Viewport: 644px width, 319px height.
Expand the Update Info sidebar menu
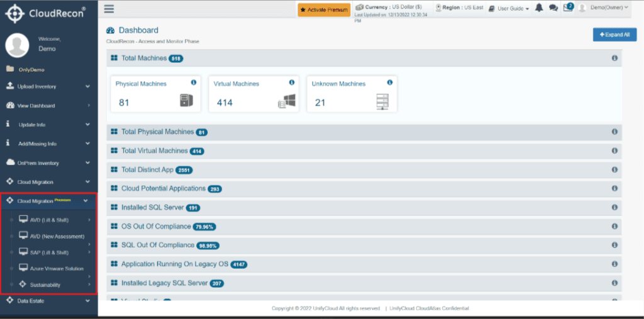(x=49, y=124)
